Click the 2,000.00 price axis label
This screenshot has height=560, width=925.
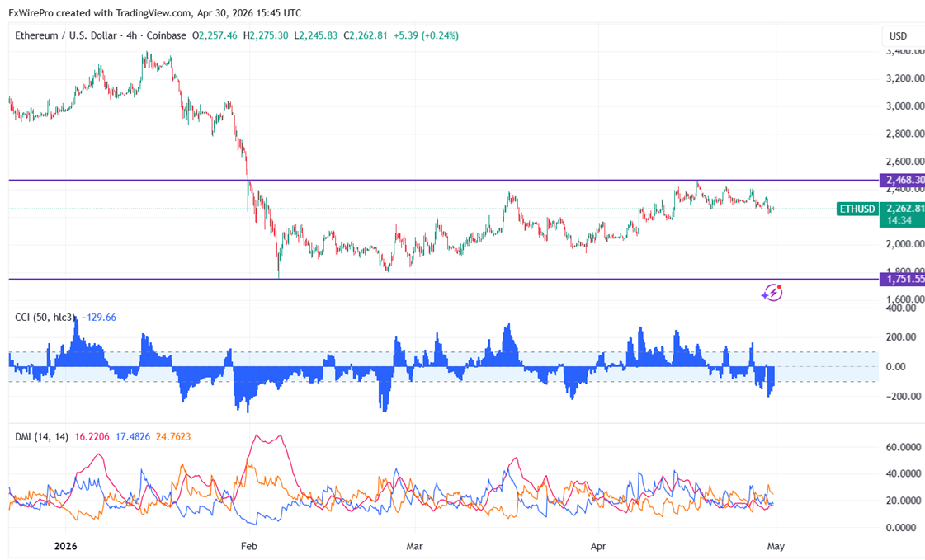point(905,244)
